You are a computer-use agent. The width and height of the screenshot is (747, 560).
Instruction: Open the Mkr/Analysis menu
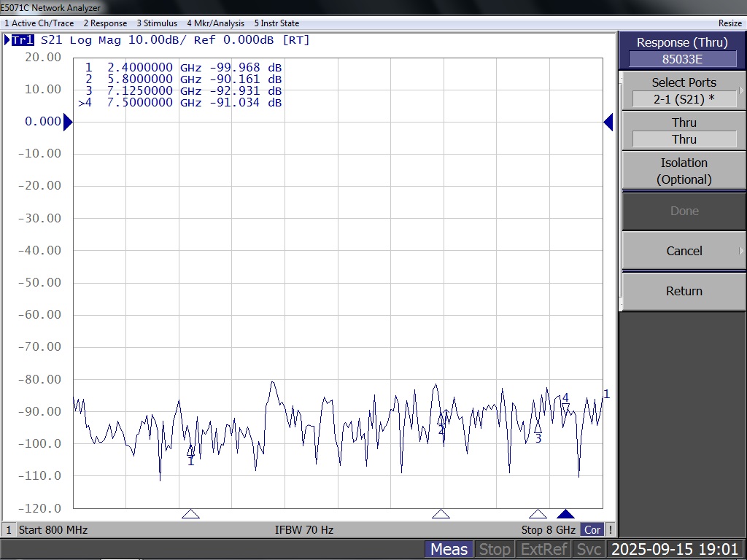click(x=215, y=23)
